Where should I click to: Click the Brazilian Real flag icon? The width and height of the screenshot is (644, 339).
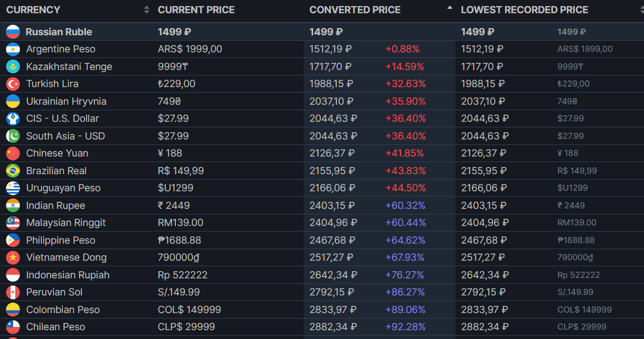pos(13,171)
